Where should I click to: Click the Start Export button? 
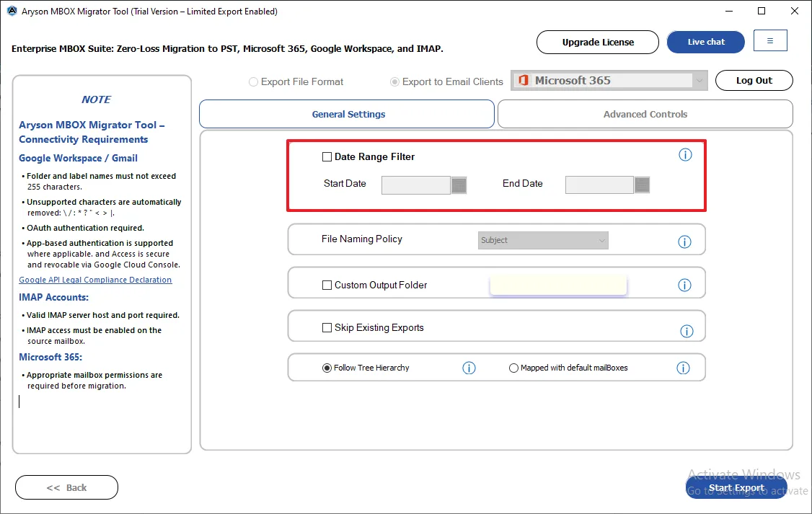(x=736, y=487)
